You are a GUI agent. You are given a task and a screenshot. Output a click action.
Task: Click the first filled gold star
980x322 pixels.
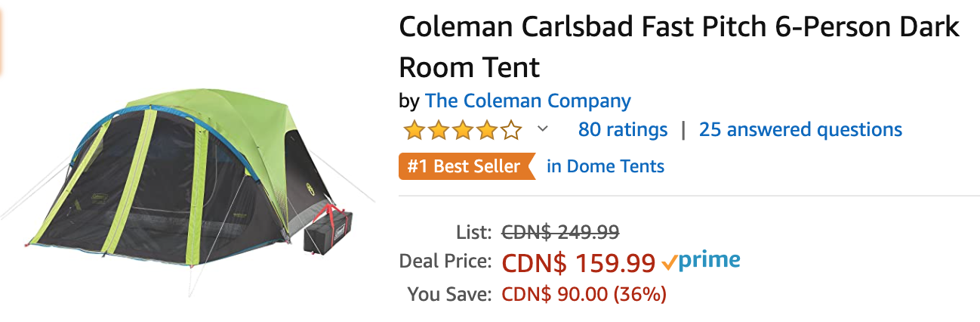point(414,130)
